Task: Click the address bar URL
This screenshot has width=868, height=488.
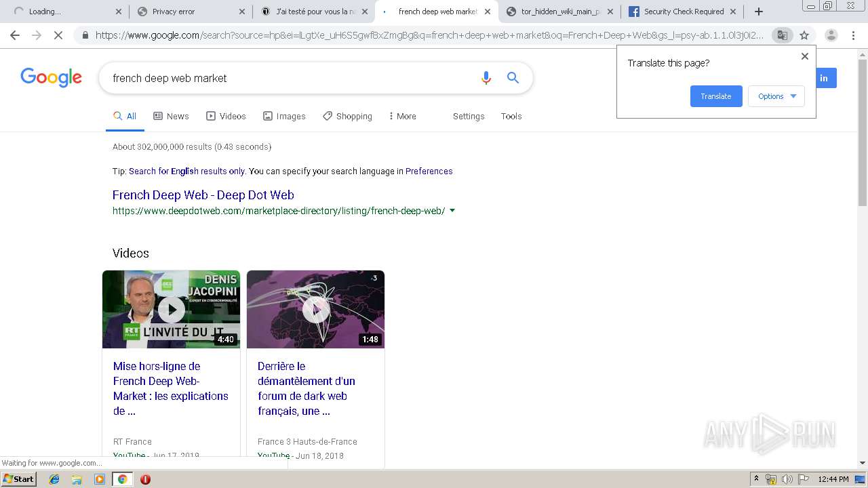Action: (429, 35)
